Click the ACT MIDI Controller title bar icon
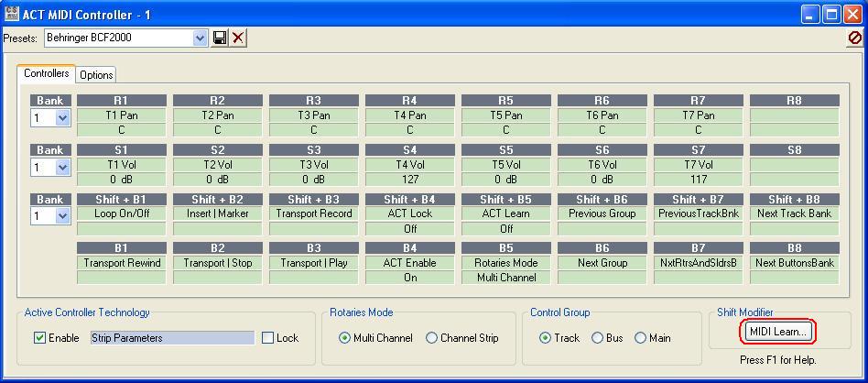This screenshot has width=868, height=383. coord(11,14)
